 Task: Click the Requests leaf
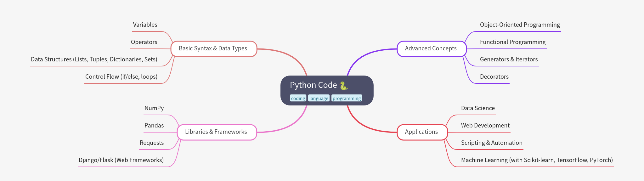coord(152,143)
